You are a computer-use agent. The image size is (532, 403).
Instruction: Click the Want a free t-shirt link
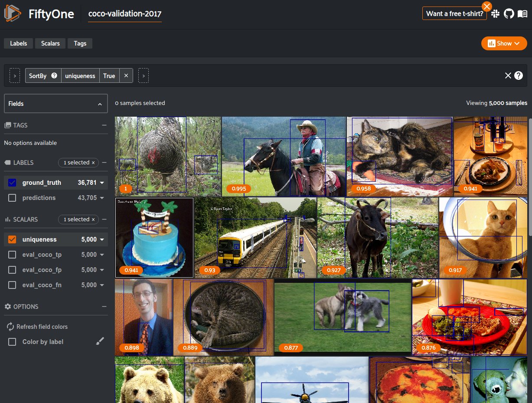point(454,13)
